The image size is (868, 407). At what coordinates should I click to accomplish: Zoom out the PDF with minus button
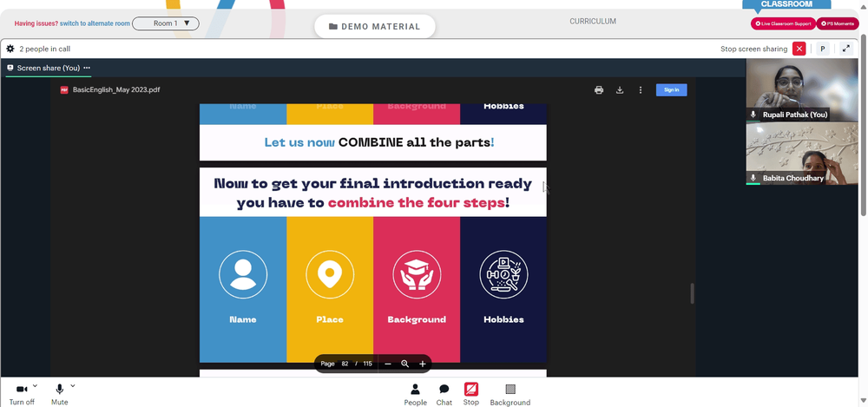388,364
